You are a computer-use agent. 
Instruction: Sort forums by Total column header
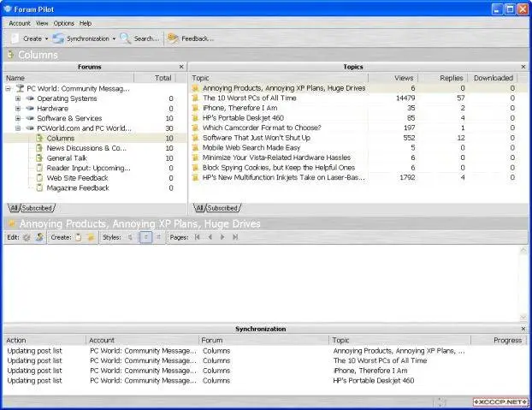(x=156, y=78)
